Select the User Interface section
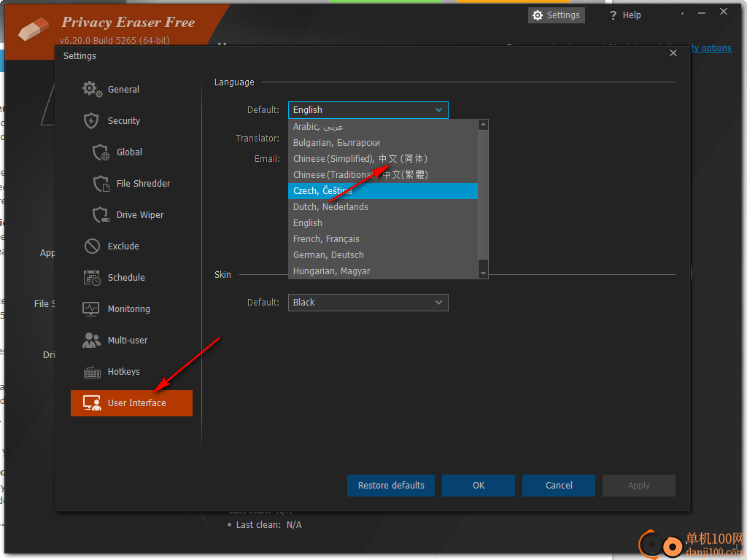Viewport: 747px width, 560px height. [x=131, y=402]
